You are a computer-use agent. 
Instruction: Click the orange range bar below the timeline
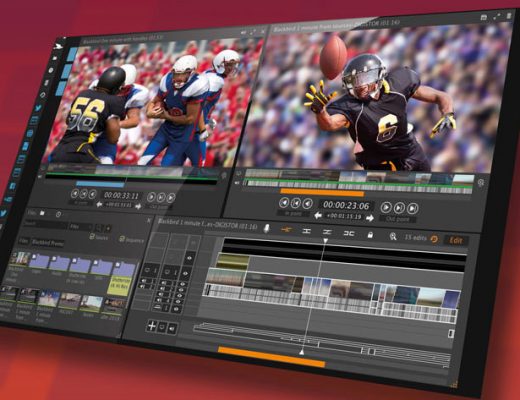coord(271,357)
